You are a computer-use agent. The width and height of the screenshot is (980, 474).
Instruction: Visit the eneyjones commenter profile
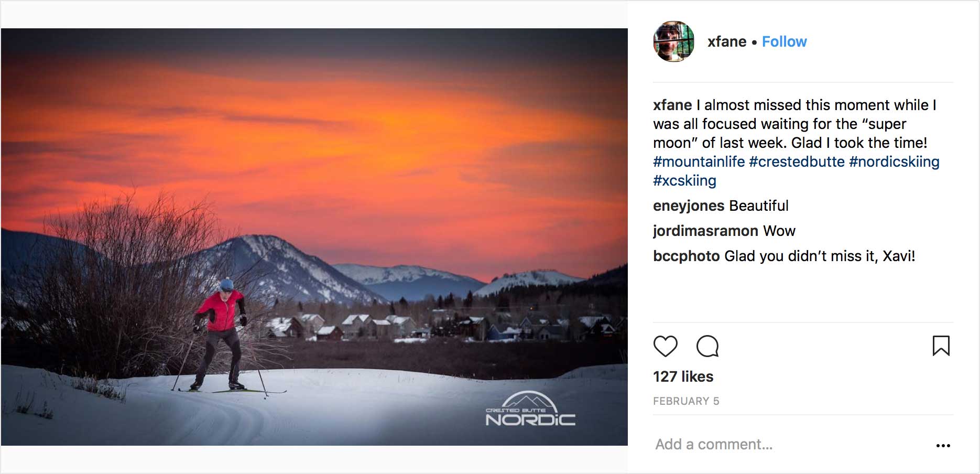click(x=689, y=206)
